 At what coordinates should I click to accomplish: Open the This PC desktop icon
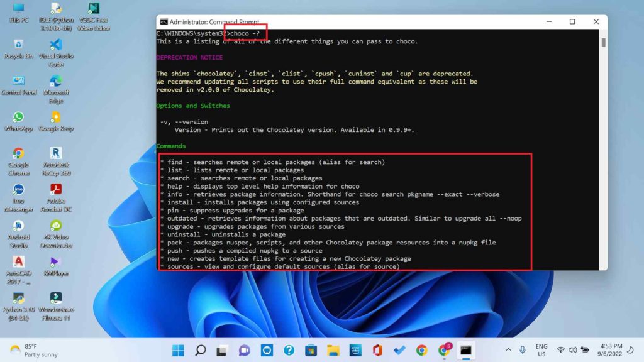point(18,13)
